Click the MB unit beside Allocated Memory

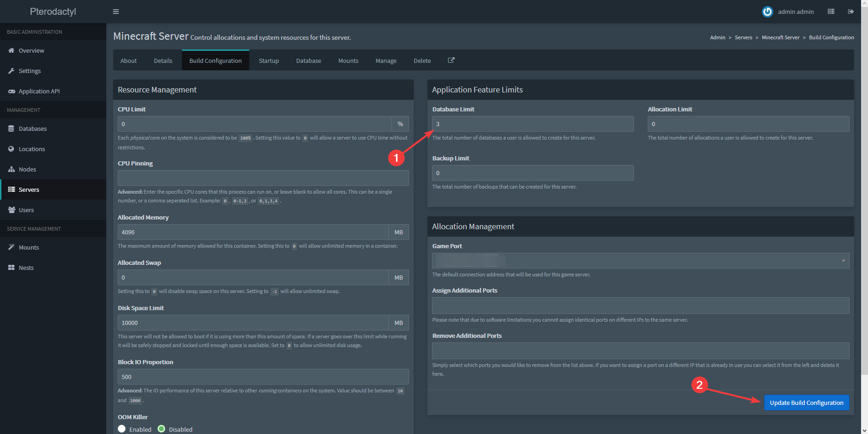point(399,232)
